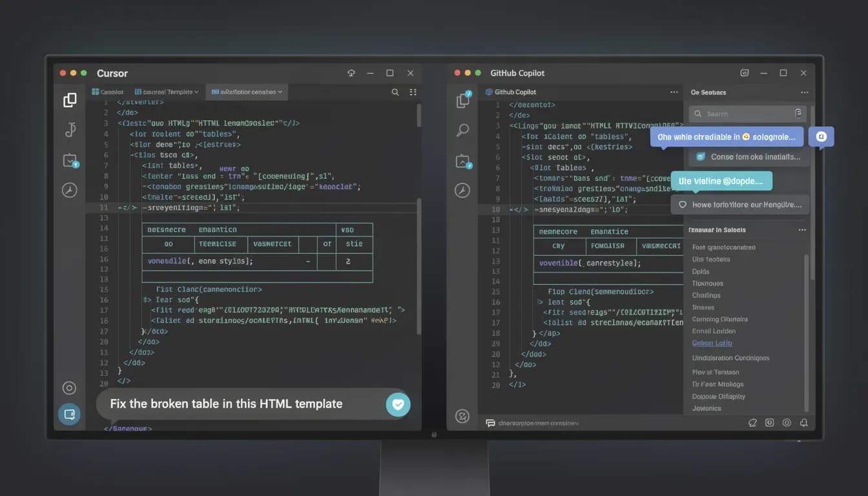Click the circle icon in GitHub Copilot status bar
868x496 pixels.
coord(787,423)
